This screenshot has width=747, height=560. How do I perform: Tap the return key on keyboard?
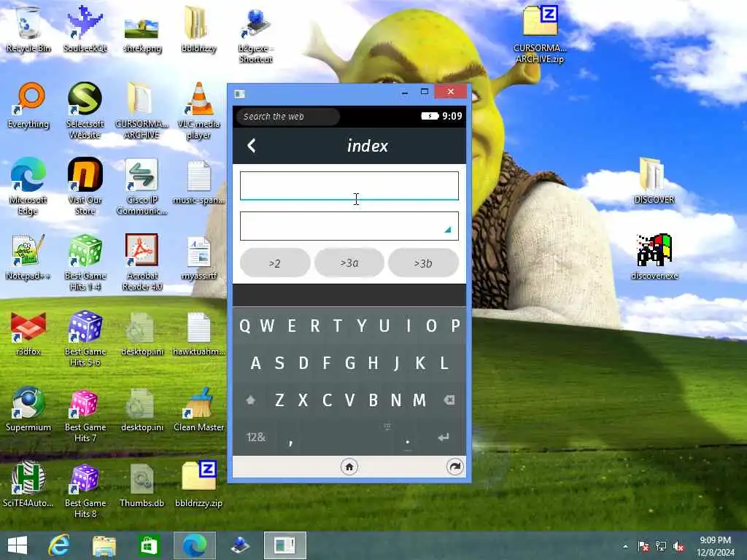point(444,437)
